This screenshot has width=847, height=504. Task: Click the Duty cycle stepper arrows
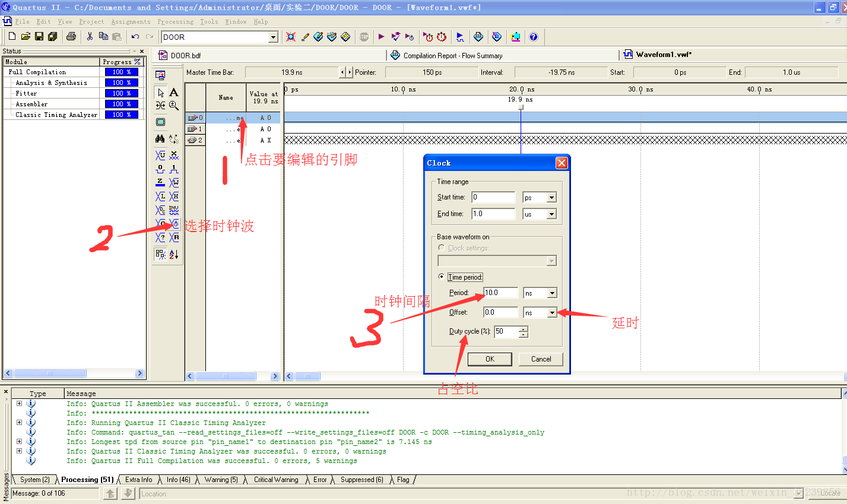pos(523,332)
